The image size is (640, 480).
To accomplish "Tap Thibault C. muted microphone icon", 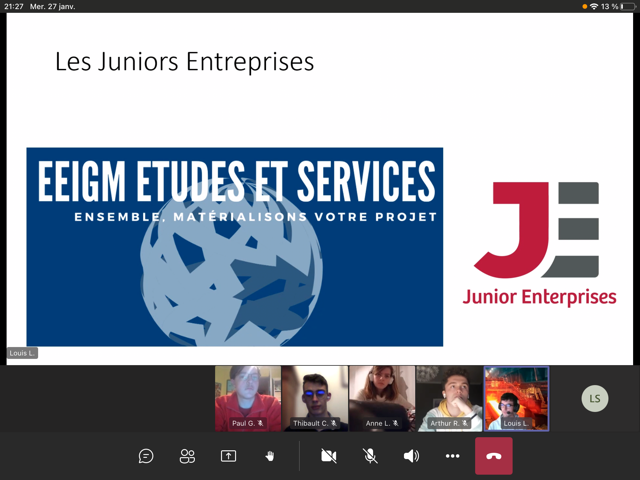I will [x=334, y=423].
